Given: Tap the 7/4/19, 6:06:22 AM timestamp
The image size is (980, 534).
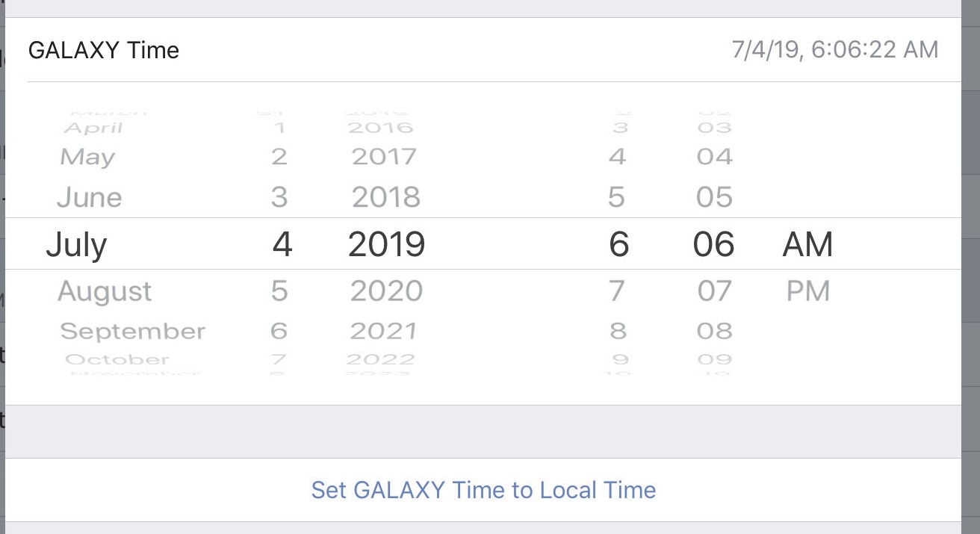Looking at the screenshot, I should click(x=835, y=50).
